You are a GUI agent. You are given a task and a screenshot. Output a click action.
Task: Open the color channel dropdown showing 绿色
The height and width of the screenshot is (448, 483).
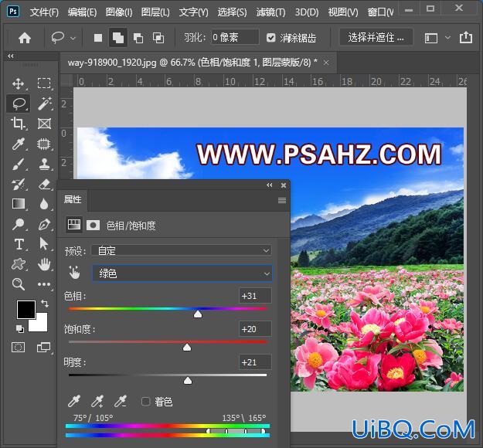pyautogui.click(x=182, y=273)
